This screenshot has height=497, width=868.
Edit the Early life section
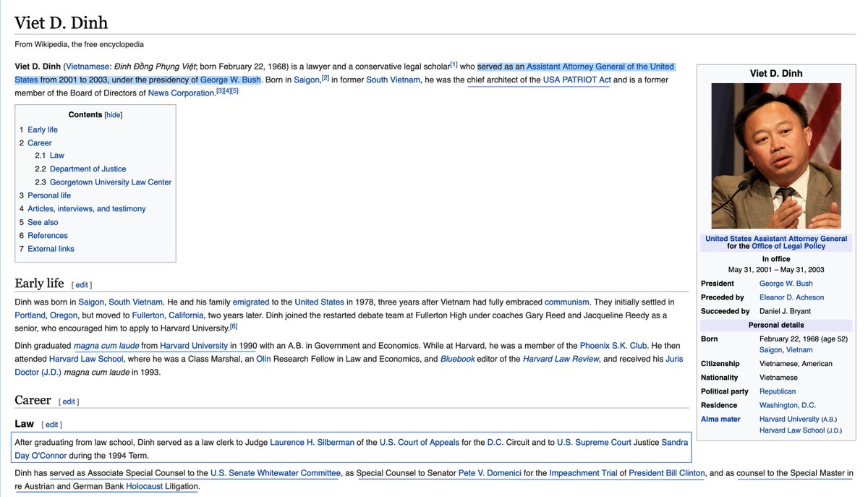tap(82, 285)
